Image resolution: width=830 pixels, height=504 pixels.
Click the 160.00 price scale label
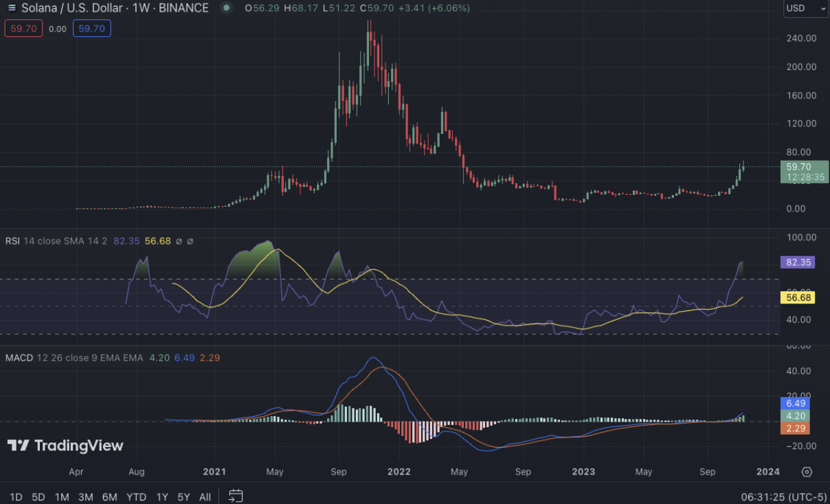point(800,95)
